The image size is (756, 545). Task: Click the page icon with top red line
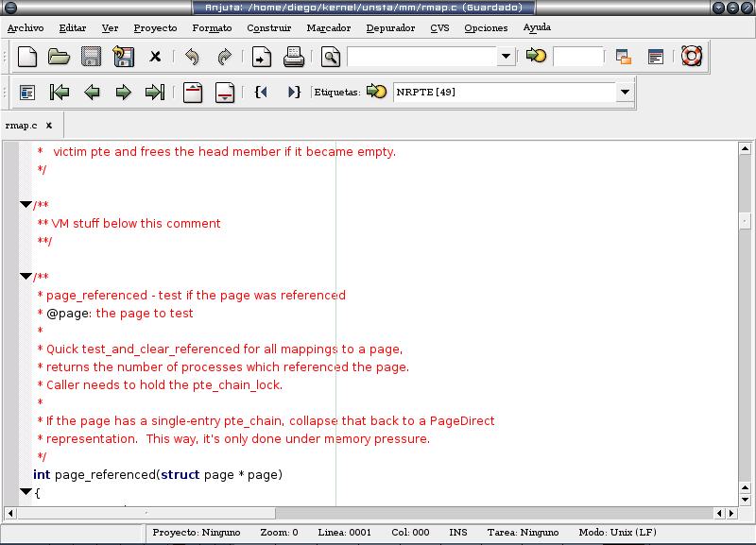pyautogui.click(x=193, y=93)
